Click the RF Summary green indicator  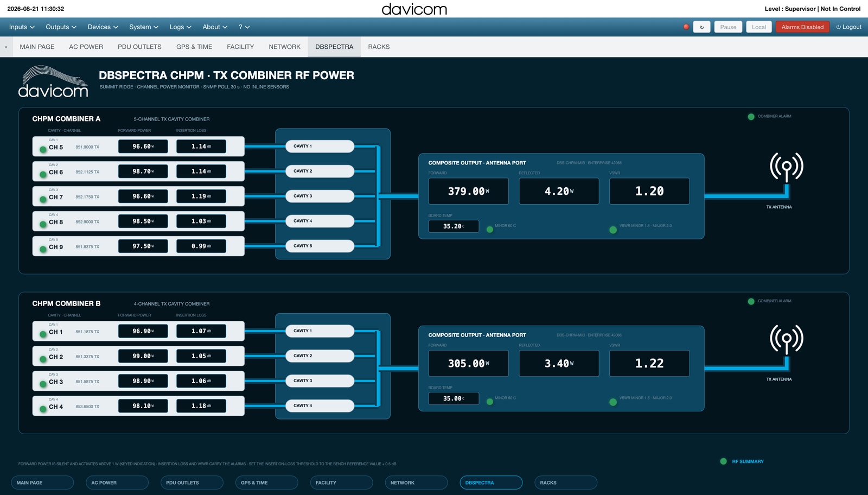[x=723, y=461]
